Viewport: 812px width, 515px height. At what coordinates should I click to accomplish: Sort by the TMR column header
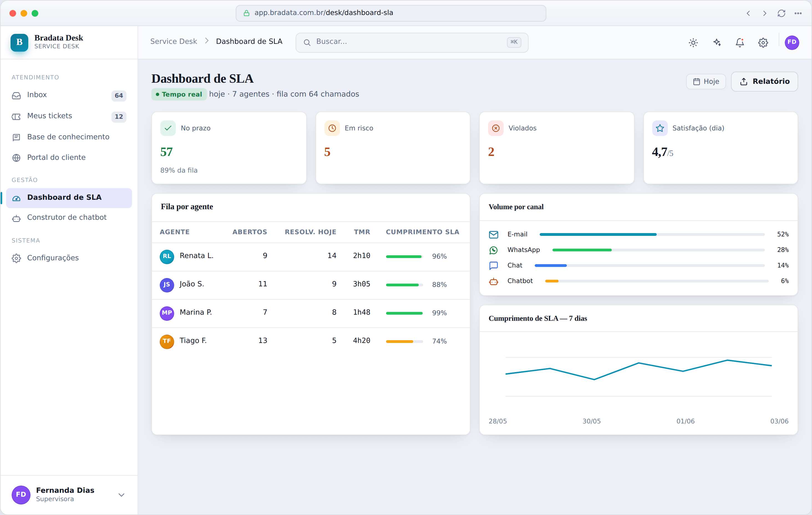[362, 232]
